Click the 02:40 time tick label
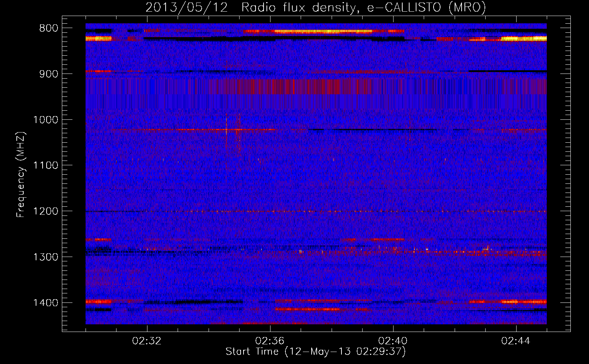This screenshot has width=589, height=364. (x=393, y=341)
